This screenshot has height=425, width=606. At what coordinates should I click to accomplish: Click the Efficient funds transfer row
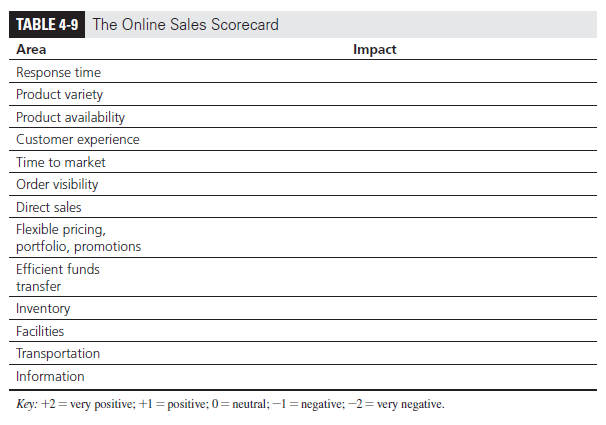(x=58, y=278)
